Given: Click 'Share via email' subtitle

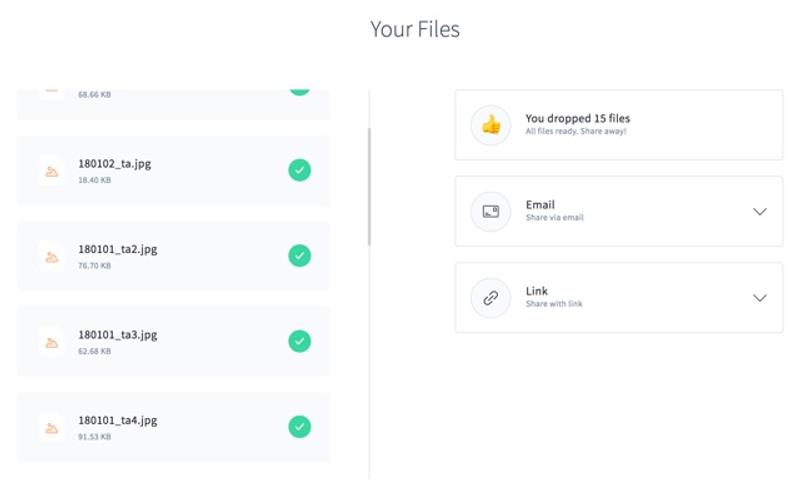Looking at the screenshot, I should coord(555,218).
